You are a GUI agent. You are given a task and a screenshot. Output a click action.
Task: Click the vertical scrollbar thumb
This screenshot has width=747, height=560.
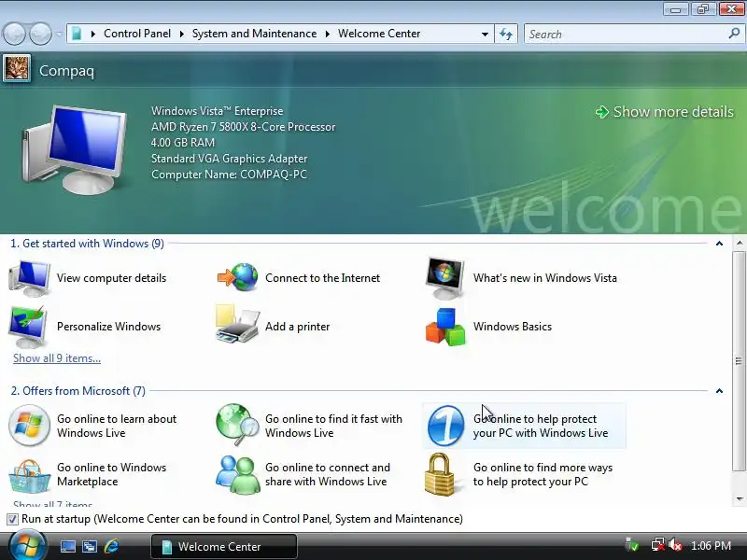[739, 361]
